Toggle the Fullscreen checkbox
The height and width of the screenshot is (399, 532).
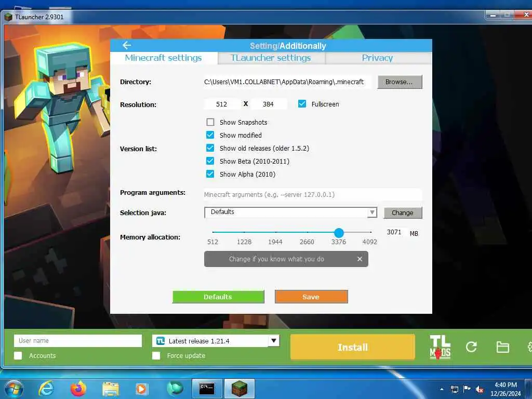(x=302, y=104)
